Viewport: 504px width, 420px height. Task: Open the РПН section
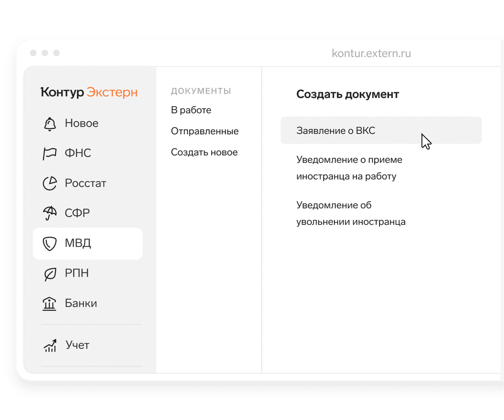[x=77, y=274]
